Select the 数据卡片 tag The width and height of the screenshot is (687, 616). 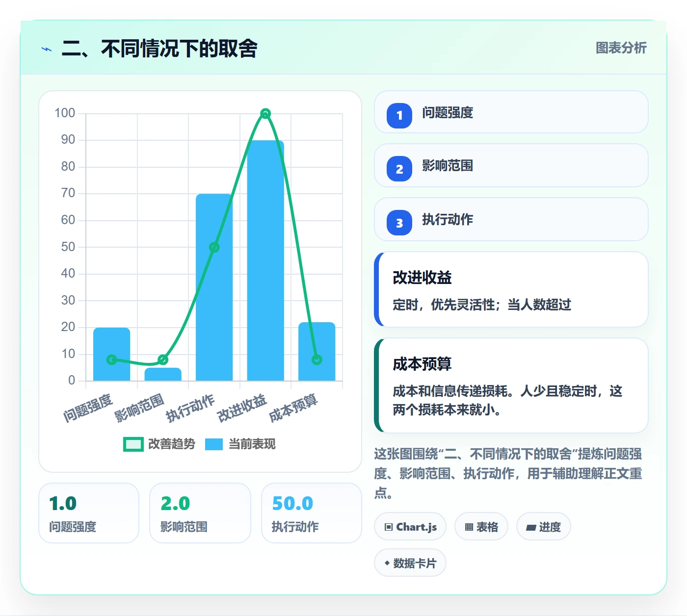coord(410,563)
